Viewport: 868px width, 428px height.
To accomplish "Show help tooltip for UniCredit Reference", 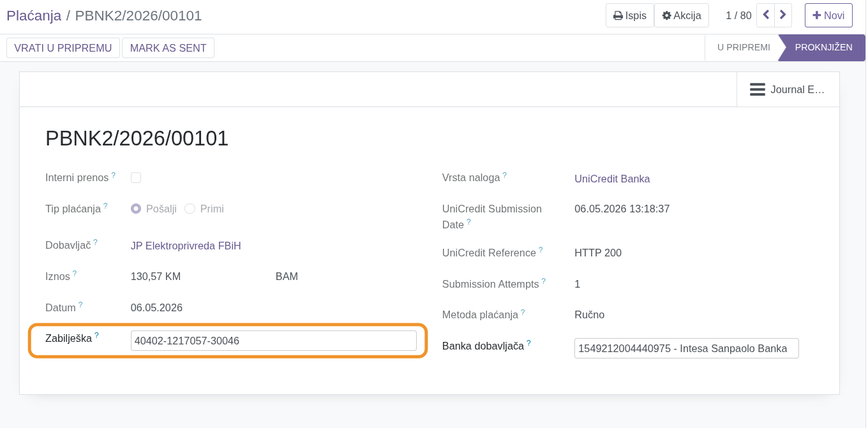I will 541,250.
